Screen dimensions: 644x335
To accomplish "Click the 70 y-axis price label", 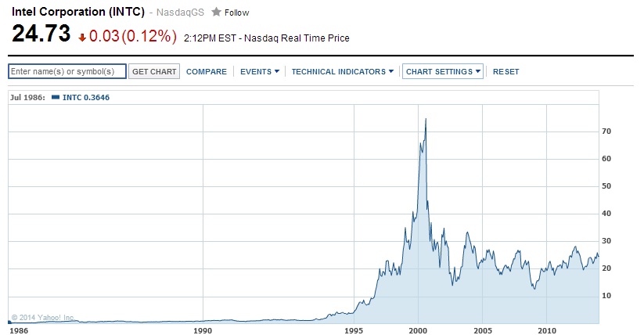I will (x=606, y=131).
